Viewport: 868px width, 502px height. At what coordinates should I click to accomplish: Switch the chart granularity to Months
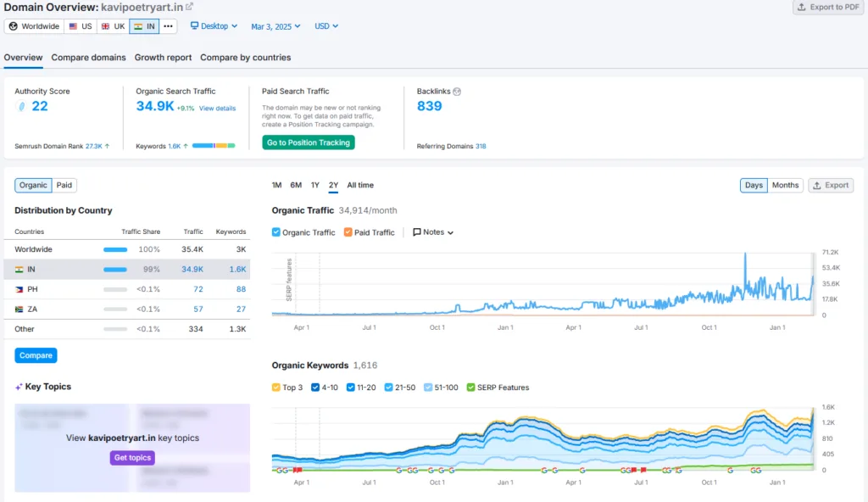coord(785,185)
